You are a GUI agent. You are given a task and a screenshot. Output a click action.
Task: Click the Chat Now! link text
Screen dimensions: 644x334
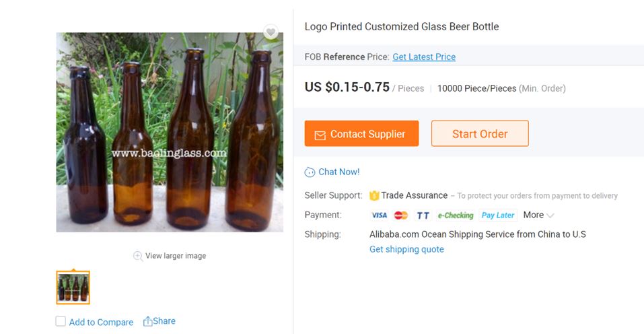(x=338, y=172)
